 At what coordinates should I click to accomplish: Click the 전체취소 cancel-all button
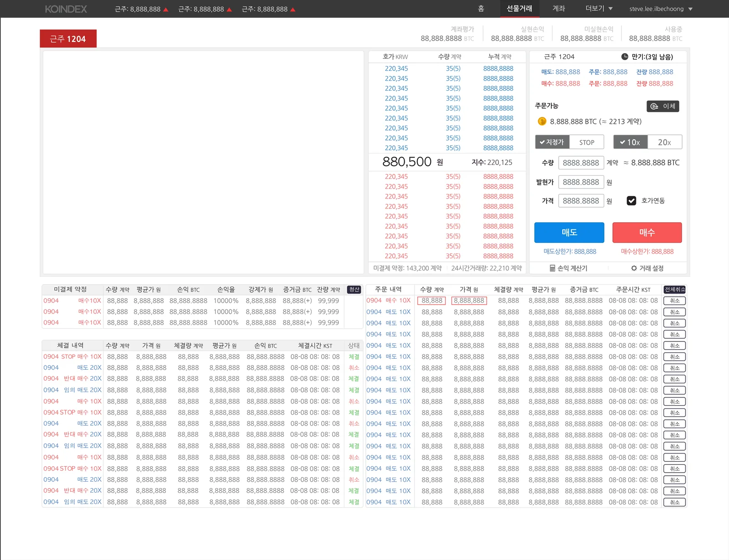point(675,290)
